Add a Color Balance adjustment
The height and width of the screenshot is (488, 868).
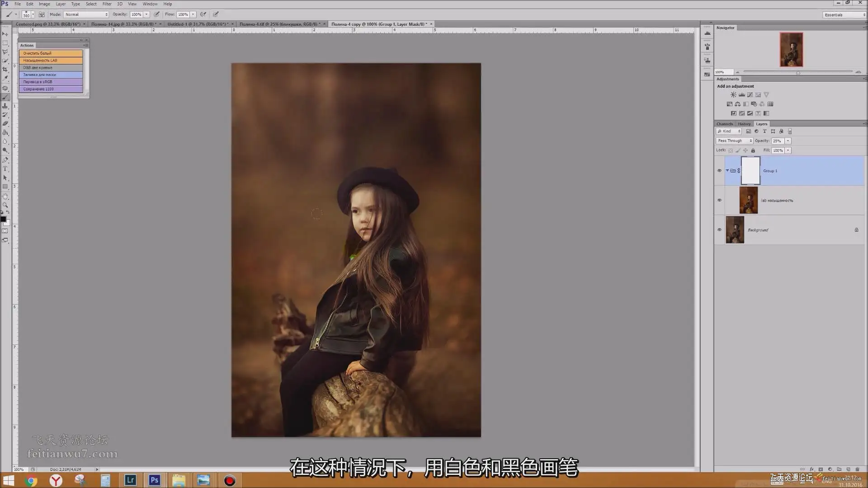point(737,104)
